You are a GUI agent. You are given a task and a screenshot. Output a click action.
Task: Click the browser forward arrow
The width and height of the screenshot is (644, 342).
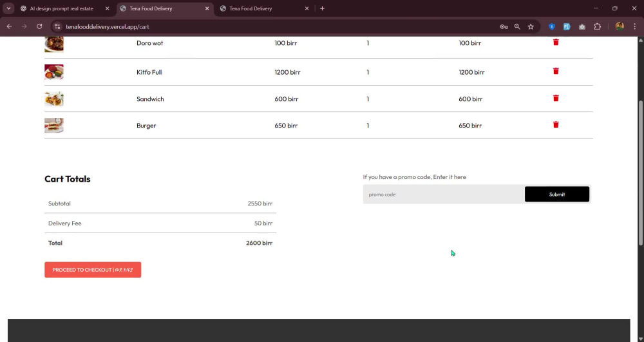pyautogui.click(x=24, y=26)
